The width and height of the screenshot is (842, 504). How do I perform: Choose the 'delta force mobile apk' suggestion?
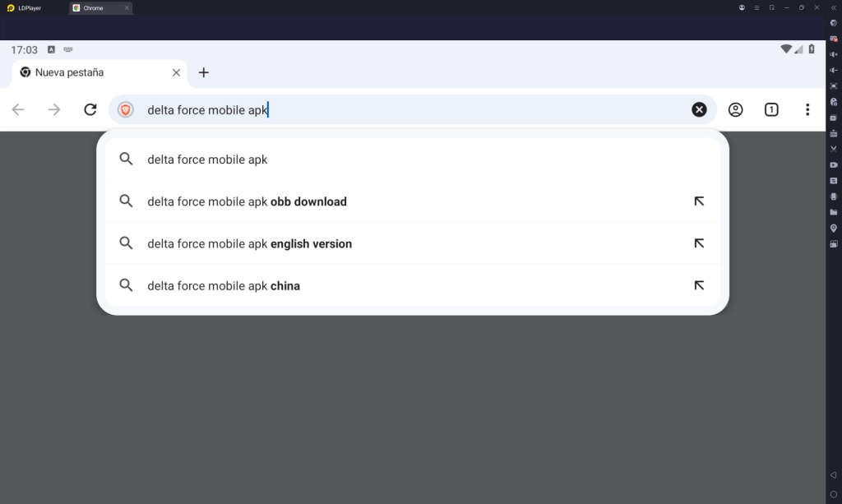click(x=207, y=160)
